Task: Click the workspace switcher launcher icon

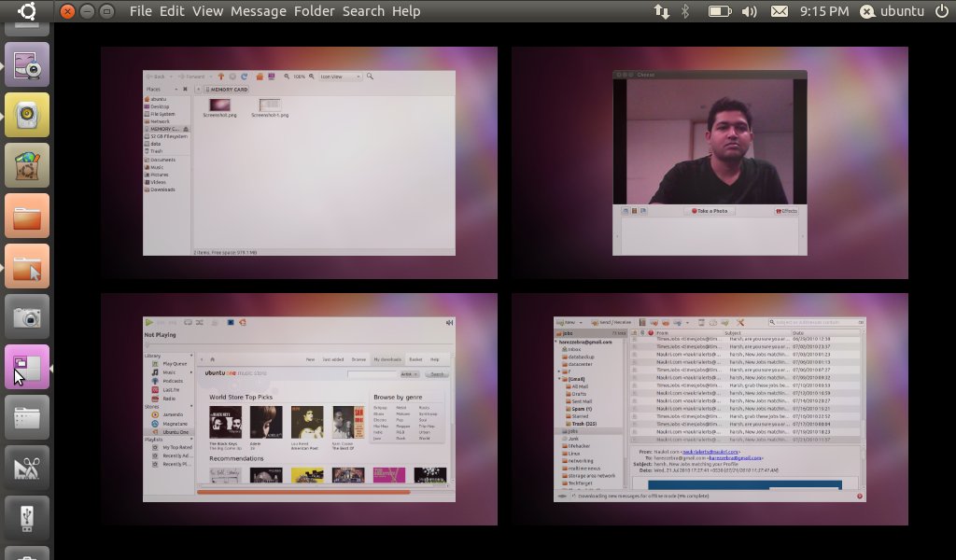Action: pos(27,367)
